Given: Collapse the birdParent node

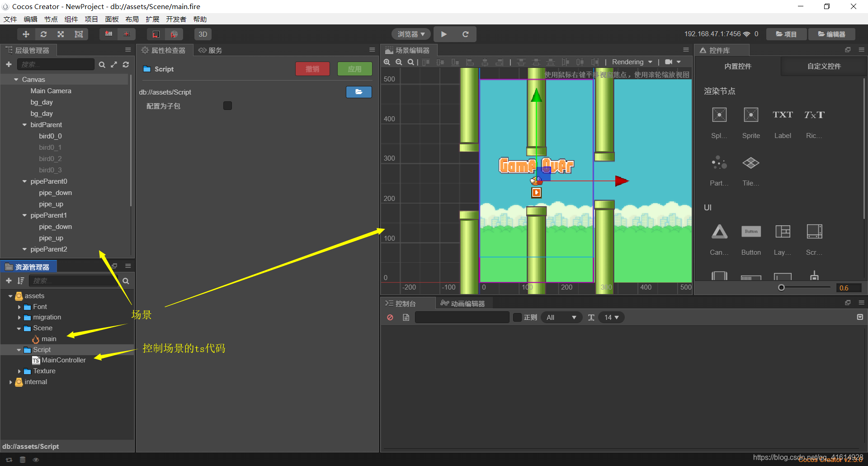Looking at the screenshot, I should 25,125.
